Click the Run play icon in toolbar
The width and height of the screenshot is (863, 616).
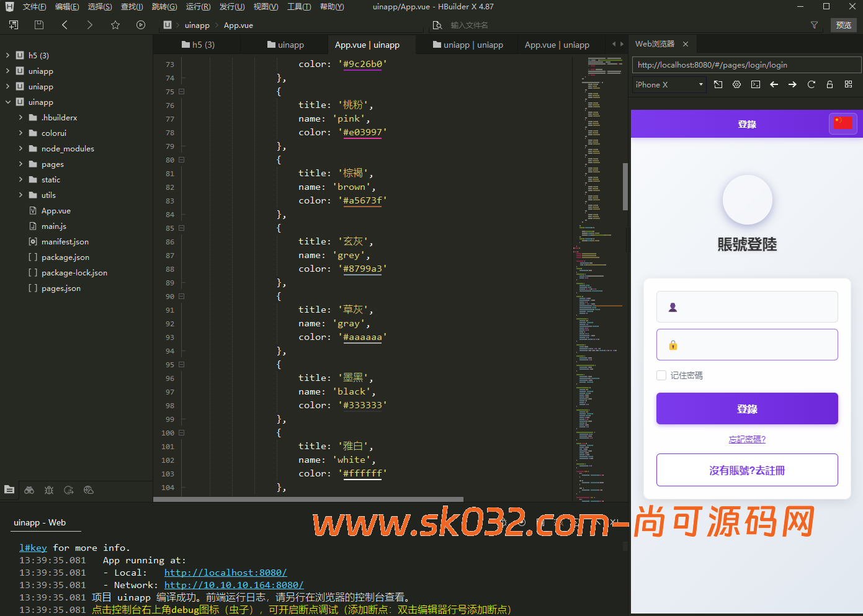click(x=141, y=25)
